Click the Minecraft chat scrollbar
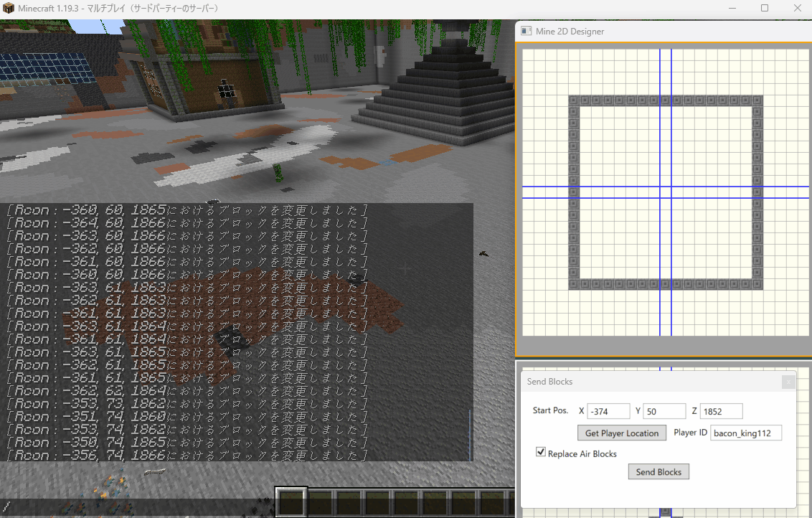Image resolution: width=812 pixels, height=518 pixels. click(471, 435)
